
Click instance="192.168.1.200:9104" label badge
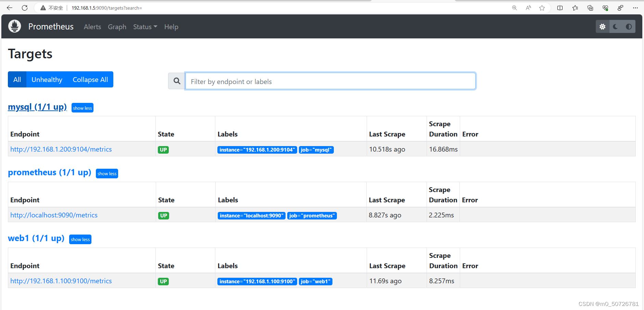(x=257, y=150)
